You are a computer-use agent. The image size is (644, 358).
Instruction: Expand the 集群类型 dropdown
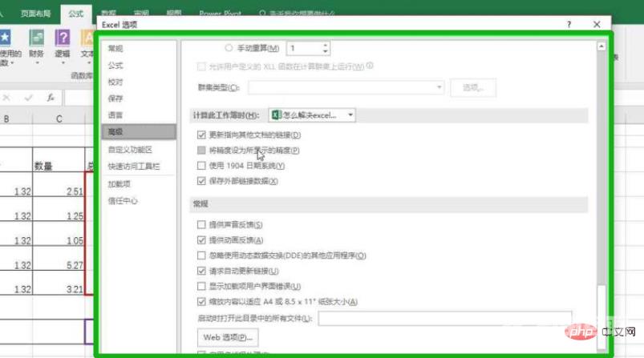pyautogui.click(x=439, y=86)
